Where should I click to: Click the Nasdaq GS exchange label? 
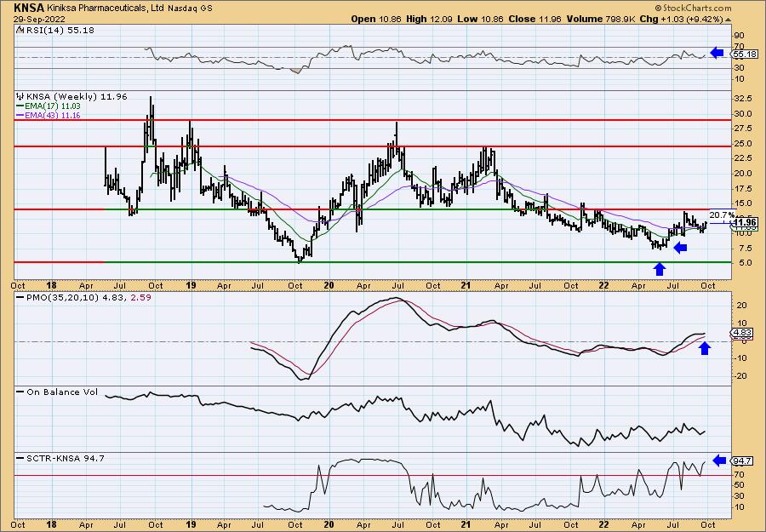(x=191, y=9)
